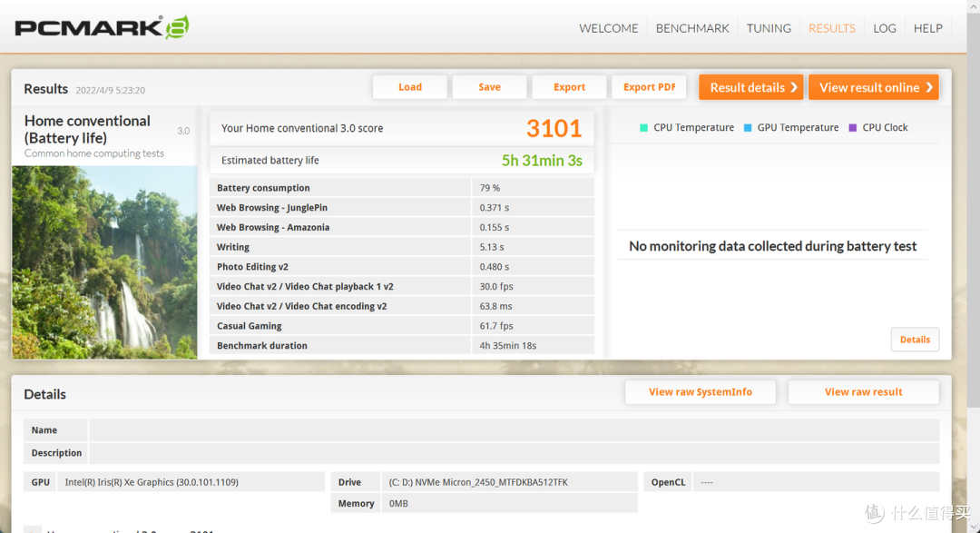Toggle CPU Clock legend swatch
This screenshot has width=980, height=533.
[852, 128]
